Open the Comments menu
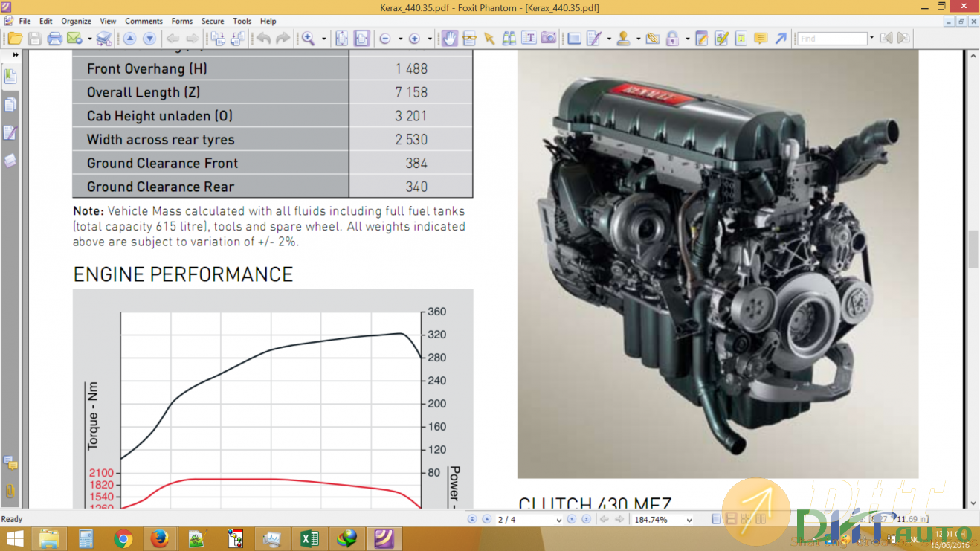The image size is (980, 551). [144, 21]
